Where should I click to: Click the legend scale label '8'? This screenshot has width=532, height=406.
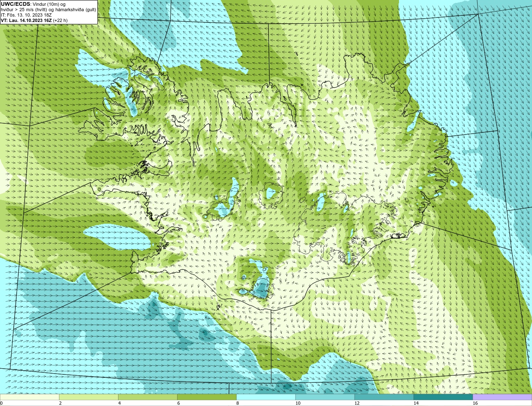pyautogui.click(x=238, y=403)
